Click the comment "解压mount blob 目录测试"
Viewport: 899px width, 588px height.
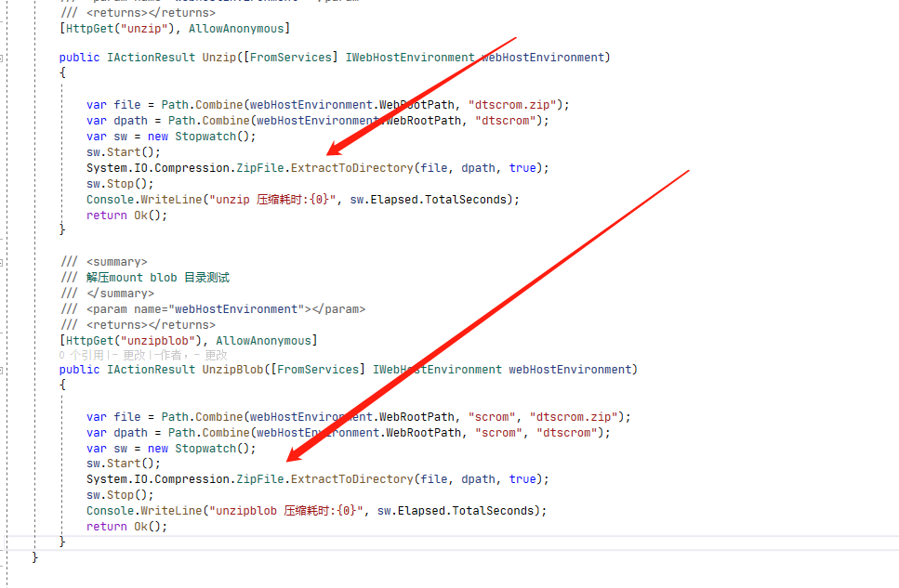click(x=158, y=278)
